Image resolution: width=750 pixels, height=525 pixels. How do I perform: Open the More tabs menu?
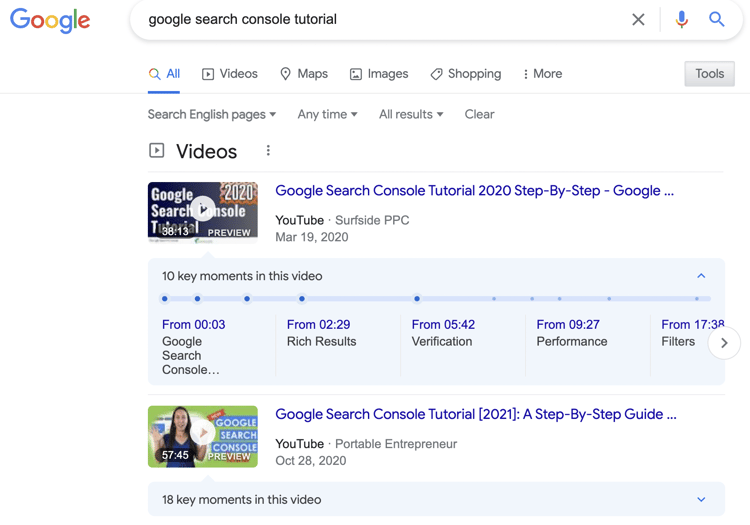(x=542, y=74)
